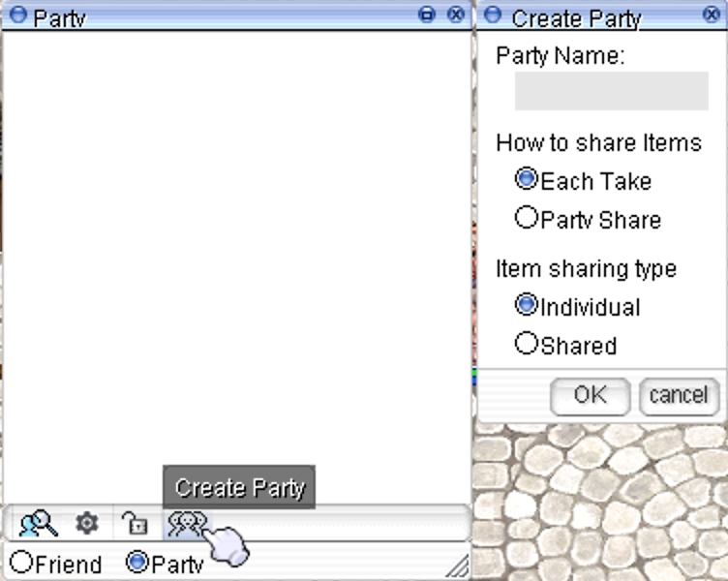Select the Party radio button
The image size is (728, 581).
[138, 562]
